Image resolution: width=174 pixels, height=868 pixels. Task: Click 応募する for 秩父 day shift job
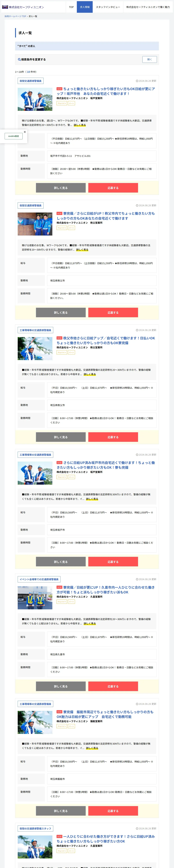113,437
